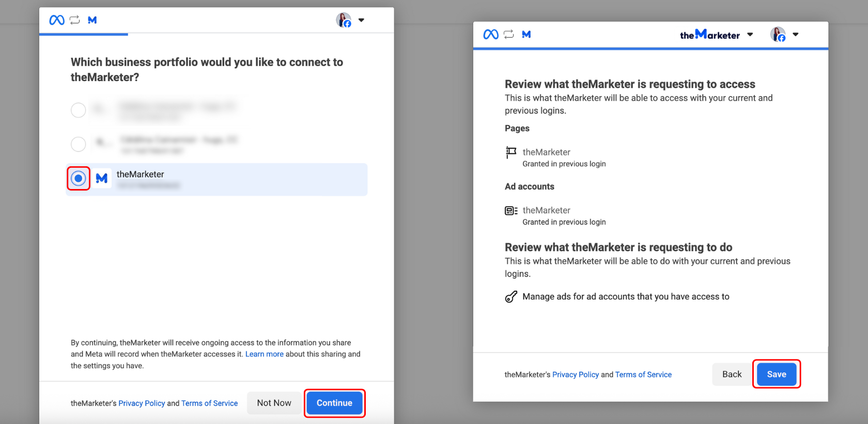Click the Pages flag icon next to theMarketer

click(511, 152)
